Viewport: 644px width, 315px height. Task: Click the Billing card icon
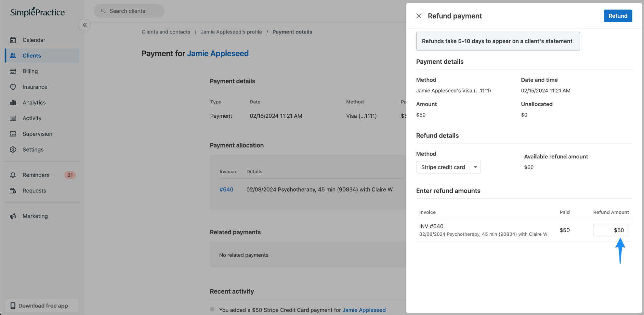[13, 71]
